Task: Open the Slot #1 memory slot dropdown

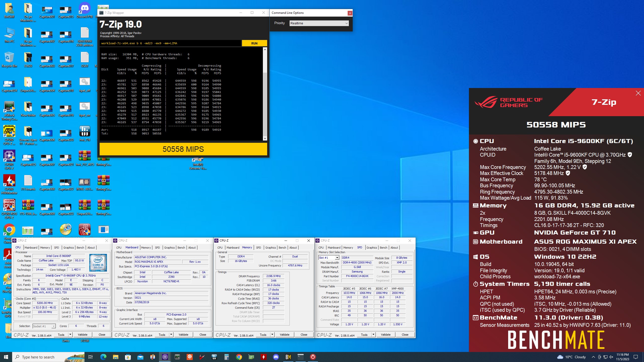Action: pos(329,258)
